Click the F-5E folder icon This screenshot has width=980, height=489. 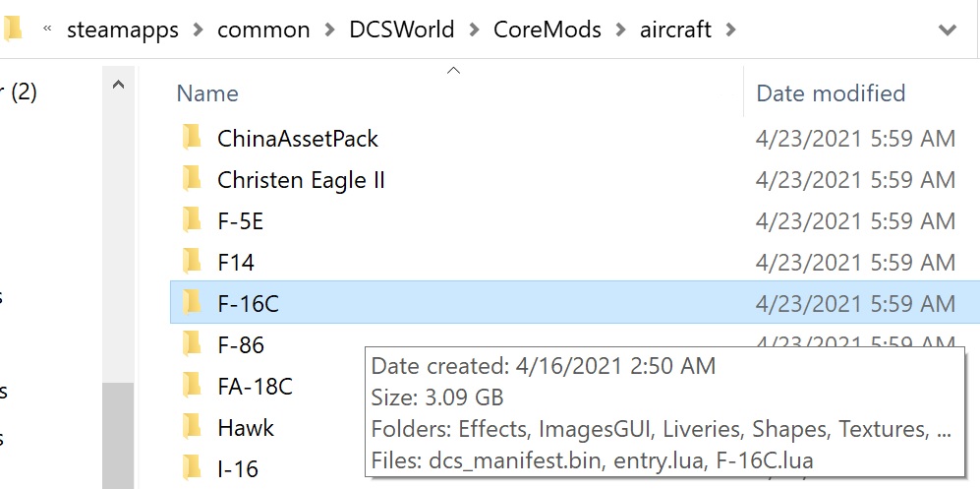(192, 220)
